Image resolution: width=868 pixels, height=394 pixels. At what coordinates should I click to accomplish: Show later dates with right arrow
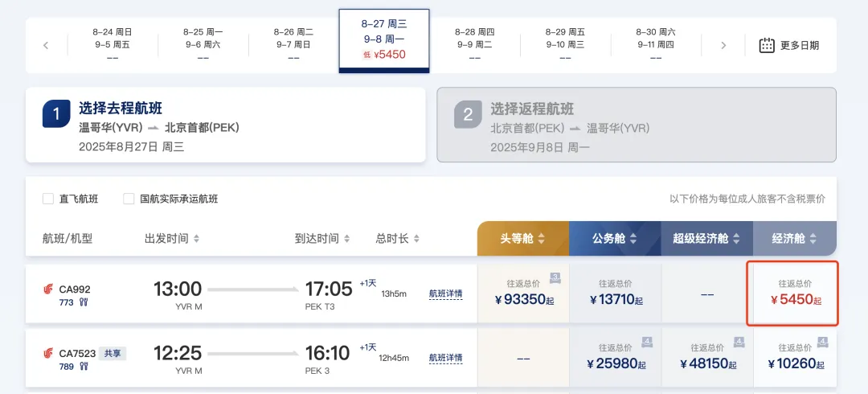[x=723, y=46]
